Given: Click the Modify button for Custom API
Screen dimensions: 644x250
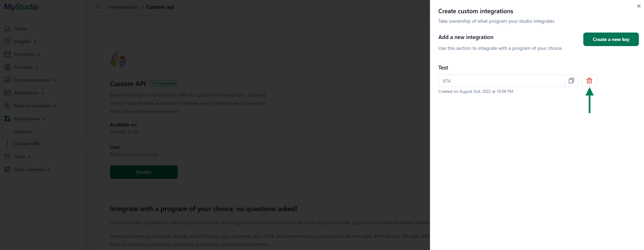Looking at the screenshot, I should [x=144, y=172].
